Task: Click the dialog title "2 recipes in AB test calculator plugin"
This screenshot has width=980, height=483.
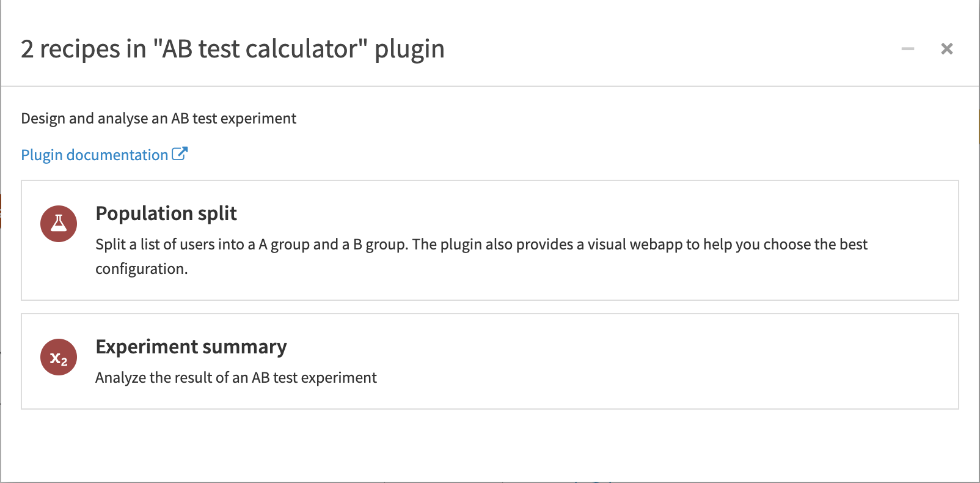Action: 232,48
